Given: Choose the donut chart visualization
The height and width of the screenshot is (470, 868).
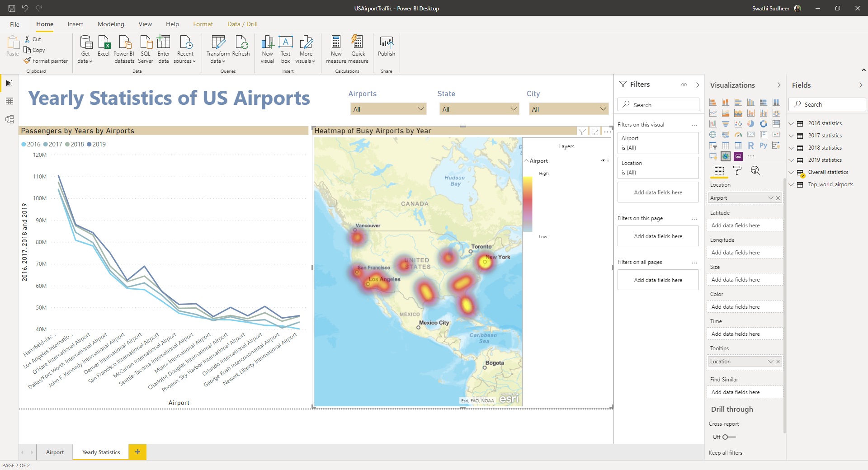Looking at the screenshot, I should point(764,124).
